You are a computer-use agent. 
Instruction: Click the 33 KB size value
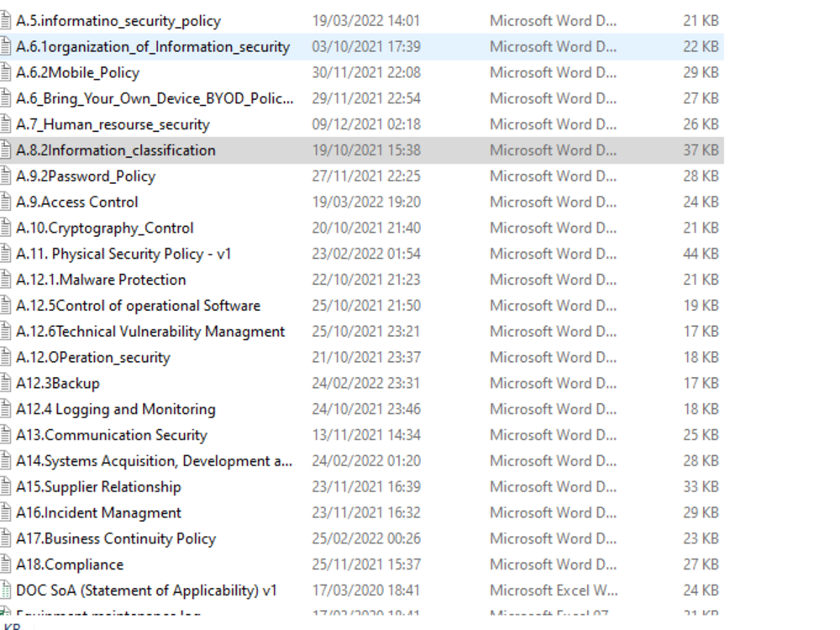coord(701,486)
